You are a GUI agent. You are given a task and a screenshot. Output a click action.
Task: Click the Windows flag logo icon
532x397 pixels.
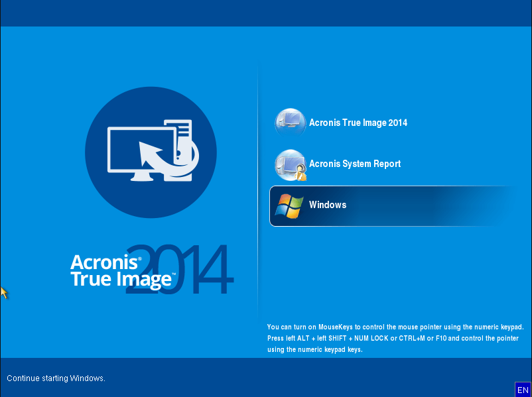click(x=289, y=205)
